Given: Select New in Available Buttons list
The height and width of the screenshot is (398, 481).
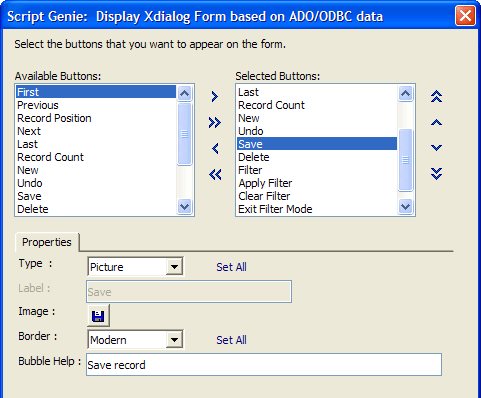Looking at the screenshot, I should [x=96, y=170].
